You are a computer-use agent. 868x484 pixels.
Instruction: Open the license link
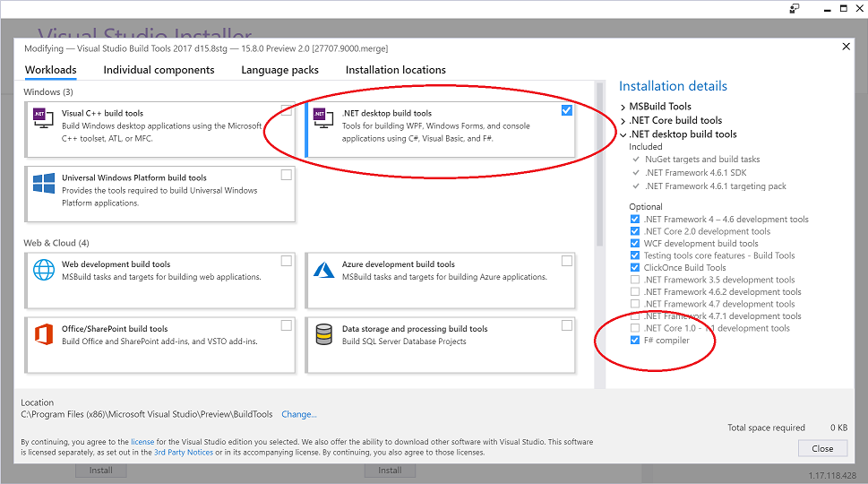(142, 442)
